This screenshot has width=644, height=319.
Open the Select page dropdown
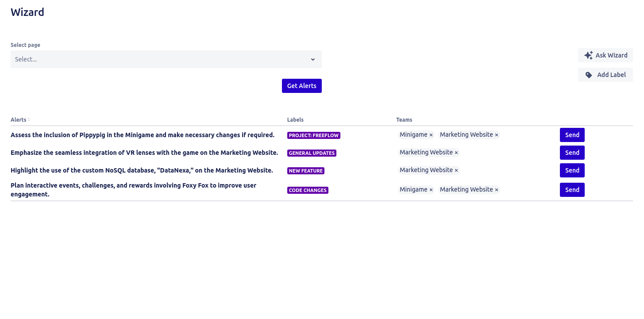pos(166,59)
